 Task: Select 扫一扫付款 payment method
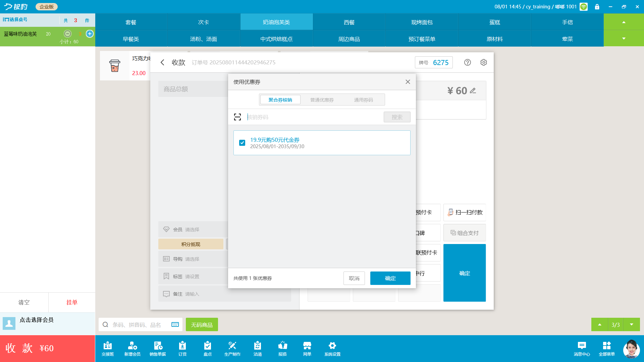[x=465, y=213]
